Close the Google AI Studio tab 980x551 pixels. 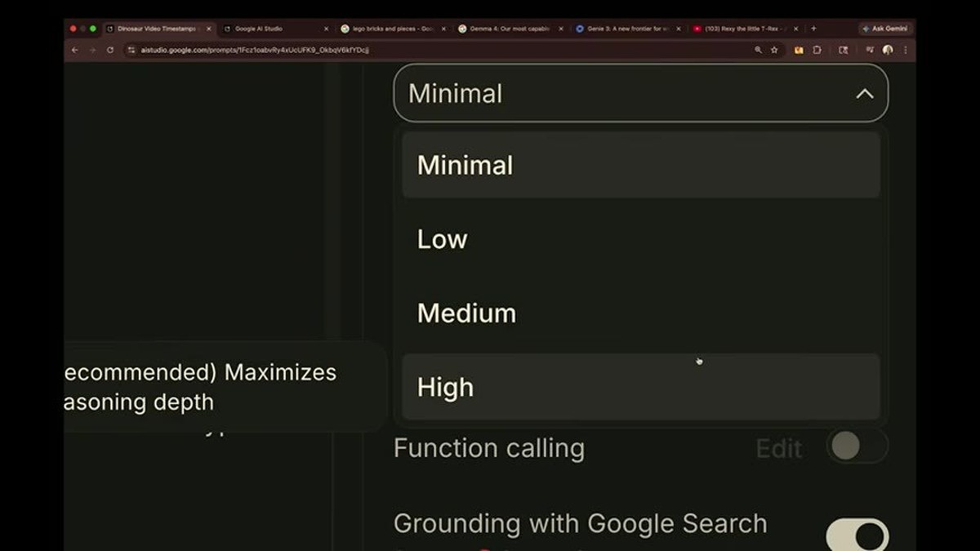point(327,29)
